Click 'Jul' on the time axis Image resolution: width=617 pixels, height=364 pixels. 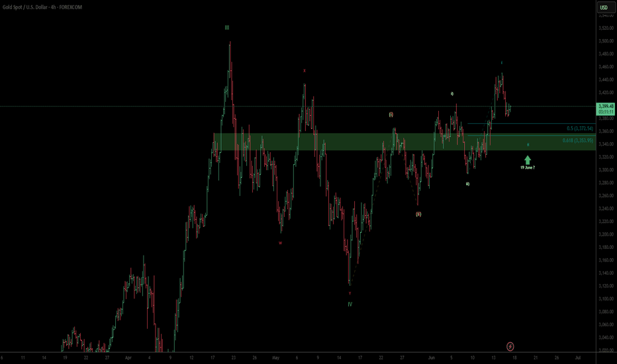578,357
